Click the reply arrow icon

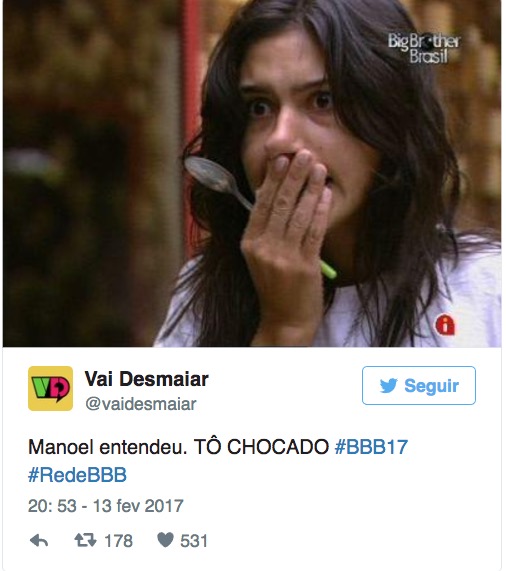(x=39, y=541)
